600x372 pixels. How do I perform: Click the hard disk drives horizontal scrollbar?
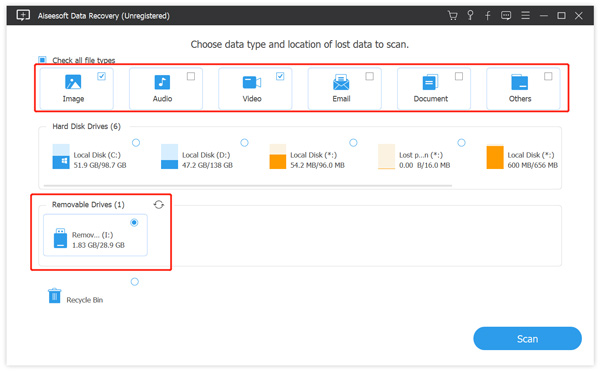[x=248, y=186]
